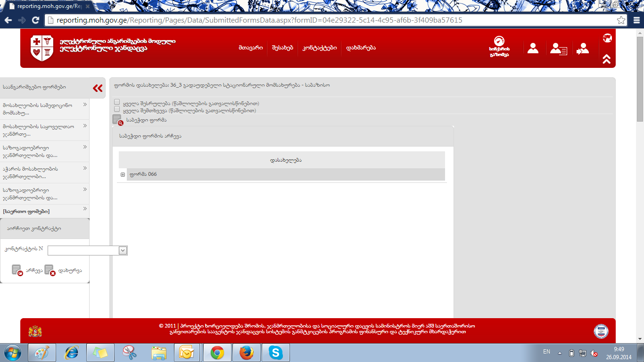Click the დახურვა close document icon
The width and height of the screenshot is (644, 362).
click(x=50, y=270)
